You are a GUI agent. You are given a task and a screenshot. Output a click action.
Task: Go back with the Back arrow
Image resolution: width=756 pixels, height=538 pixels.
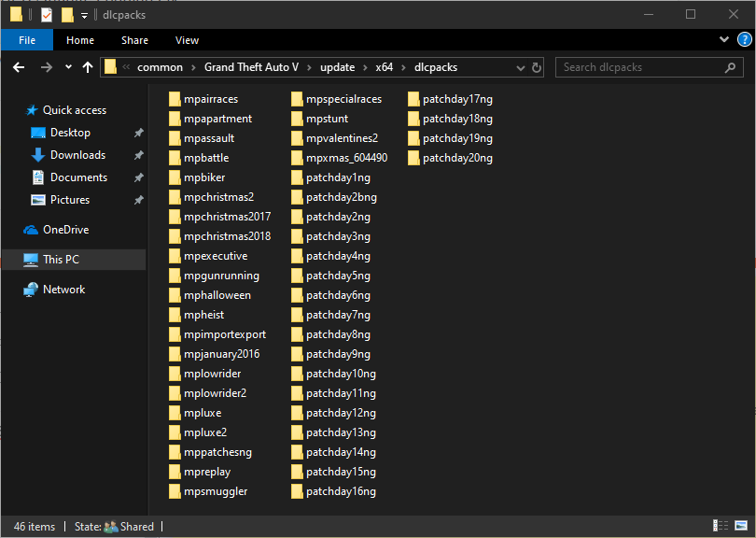tap(19, 67)
